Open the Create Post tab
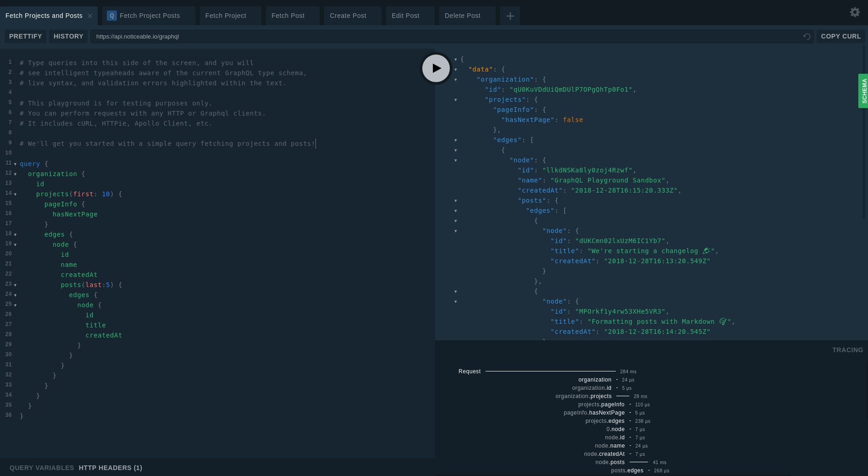 (x=348, y=16)
